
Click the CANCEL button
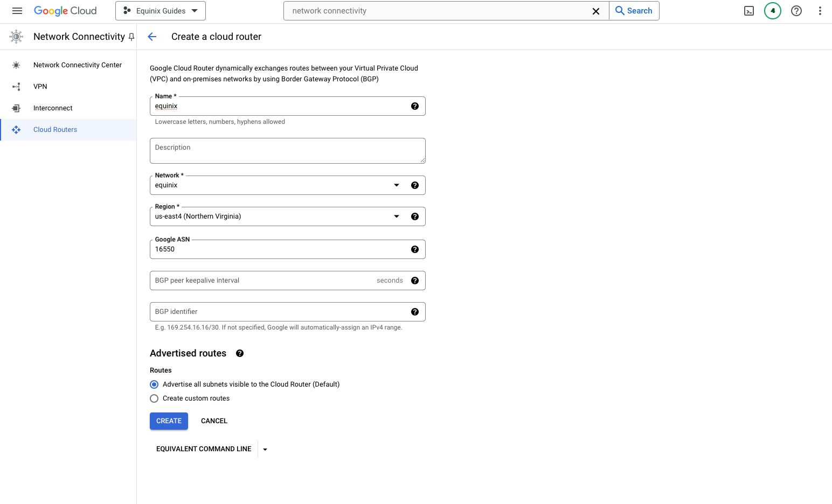coord(214,421)
